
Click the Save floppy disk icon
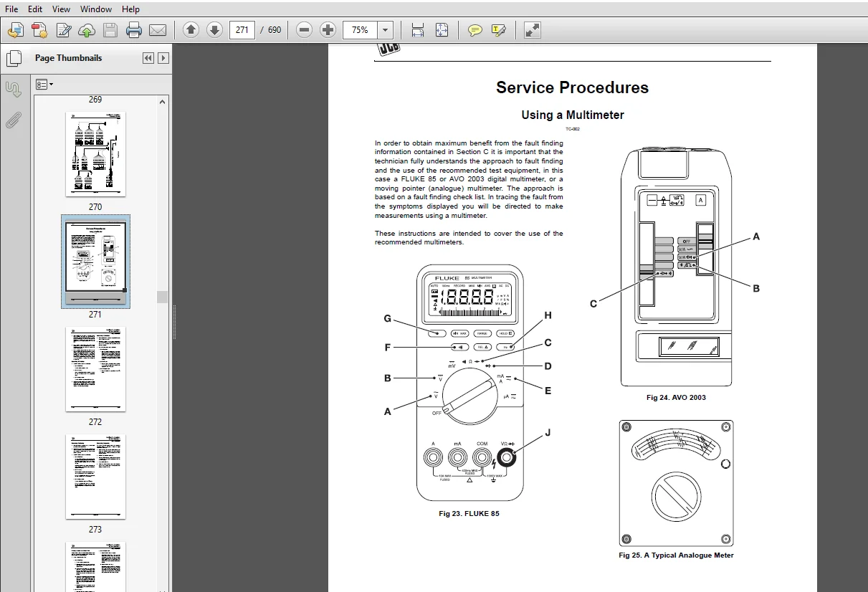pyautogui.click(x=110, y=30)
